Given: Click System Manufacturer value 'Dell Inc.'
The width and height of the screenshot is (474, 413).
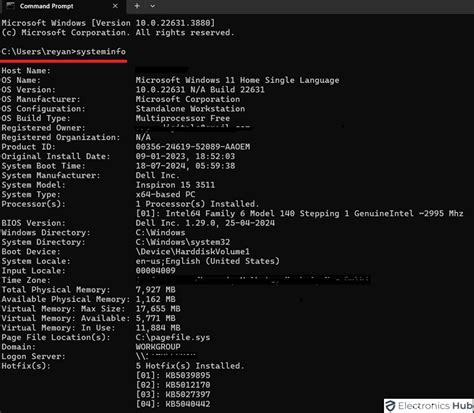Looking at the screenshot, I should (x=158, y=175).
